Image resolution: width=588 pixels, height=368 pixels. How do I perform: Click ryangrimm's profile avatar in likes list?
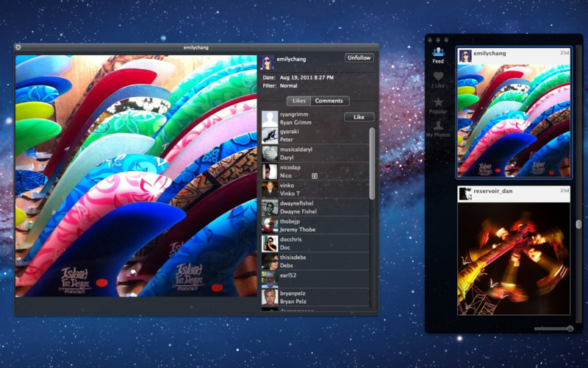pyautogui.click(x=270, y=119)
